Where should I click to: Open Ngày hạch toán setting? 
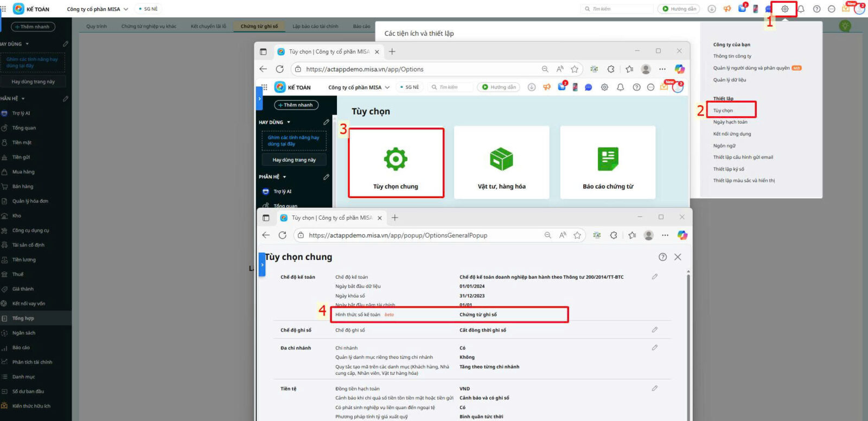pos(730,122)
